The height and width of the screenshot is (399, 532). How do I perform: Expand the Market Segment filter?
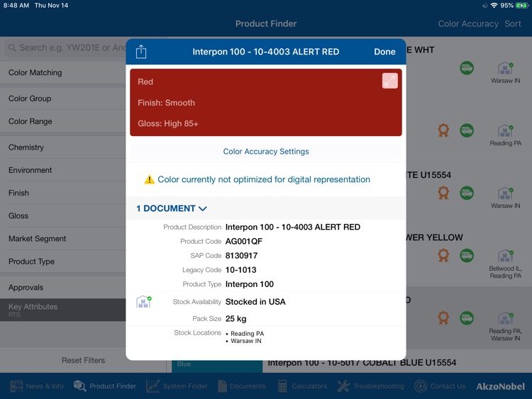pos(62,239)
